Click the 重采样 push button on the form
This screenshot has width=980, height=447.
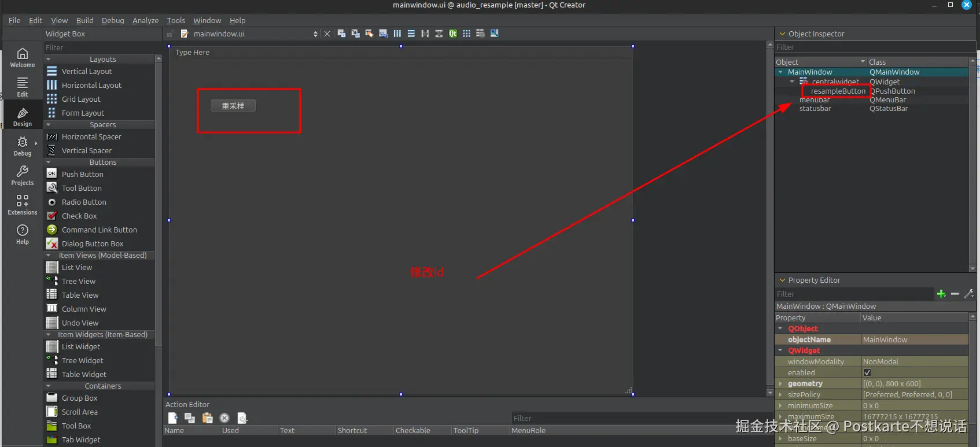click(233, 106)
